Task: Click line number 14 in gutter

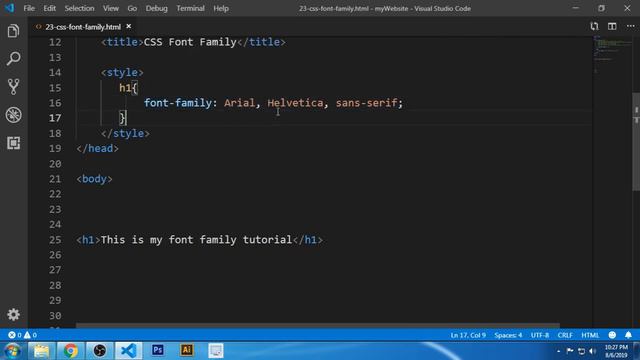Action: point(55,73)
